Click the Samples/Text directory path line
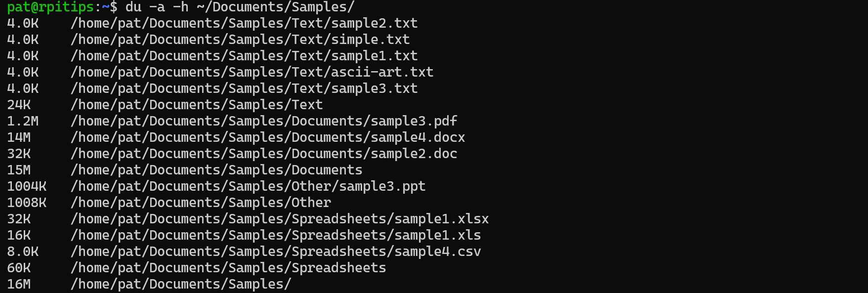The height and width of the screenshot is (293, 868). click(197, 105)
